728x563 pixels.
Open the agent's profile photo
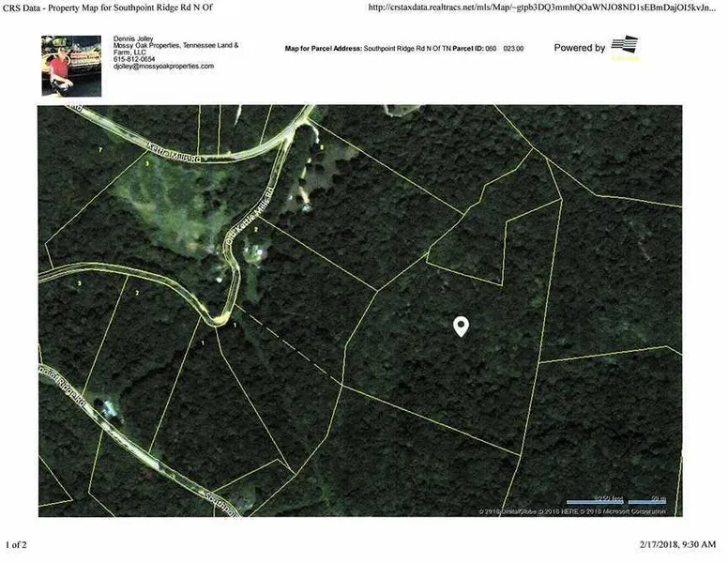click(x=68, y=65)
